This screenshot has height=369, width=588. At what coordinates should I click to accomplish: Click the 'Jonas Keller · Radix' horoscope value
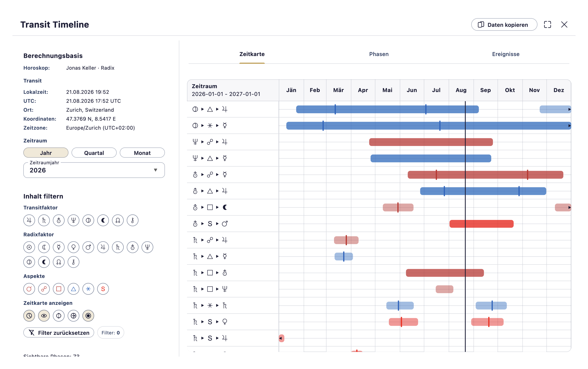tap(90, 68)
